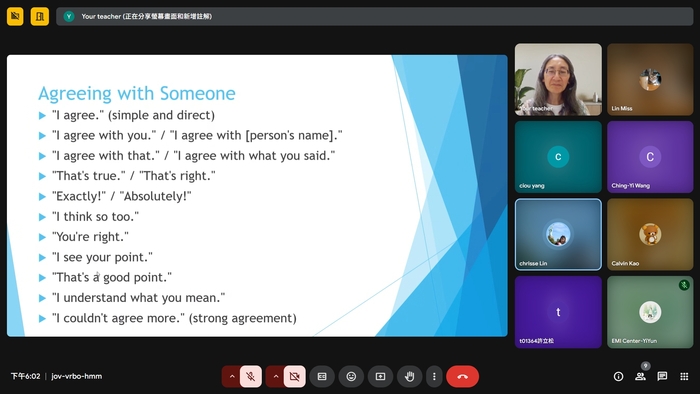Click the red leave call button

point(462,377)
